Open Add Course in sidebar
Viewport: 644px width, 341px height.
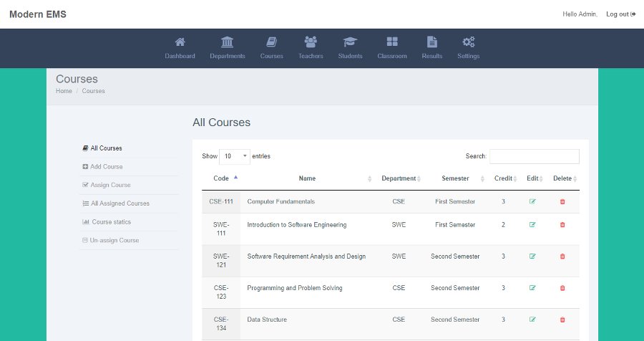[107, 167]
